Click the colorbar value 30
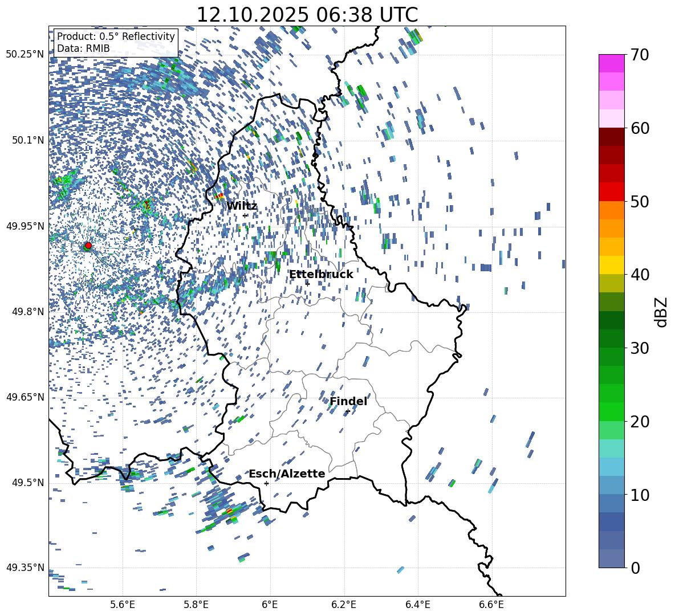 (640, 348)
